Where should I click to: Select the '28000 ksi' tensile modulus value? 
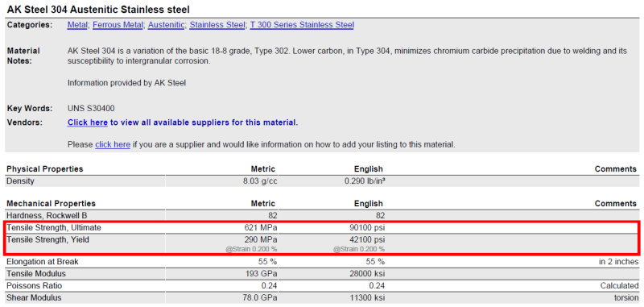[x=366, y=273]
